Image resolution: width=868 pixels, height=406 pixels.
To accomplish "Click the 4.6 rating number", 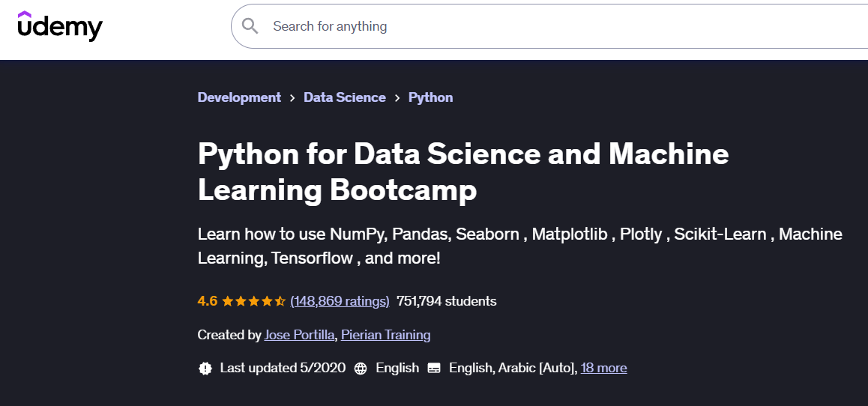I will [x=208, y=301].
